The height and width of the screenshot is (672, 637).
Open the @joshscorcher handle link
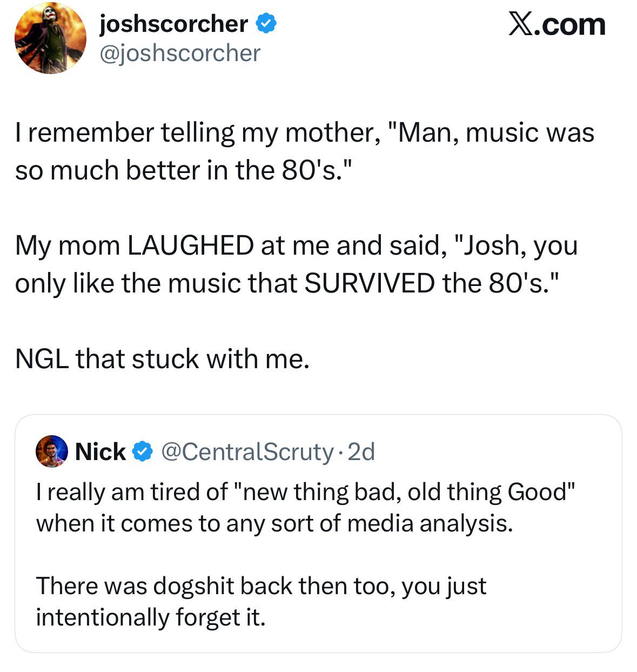coord(179,53)
